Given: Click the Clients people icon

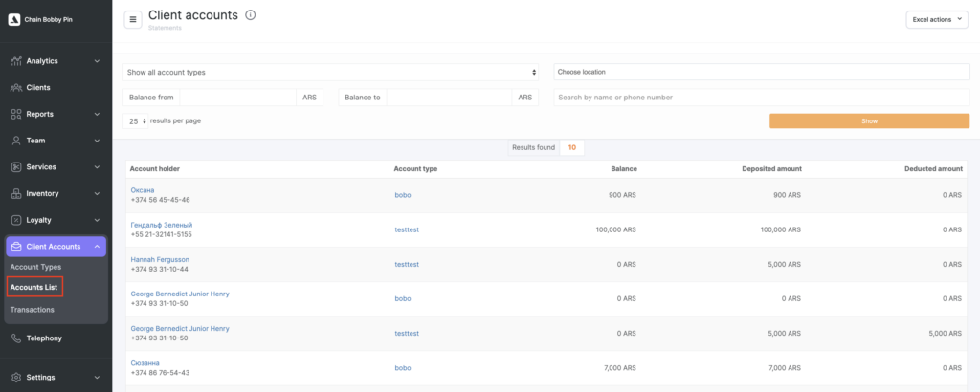Looking at the screenshot, I should click(16, 88).
